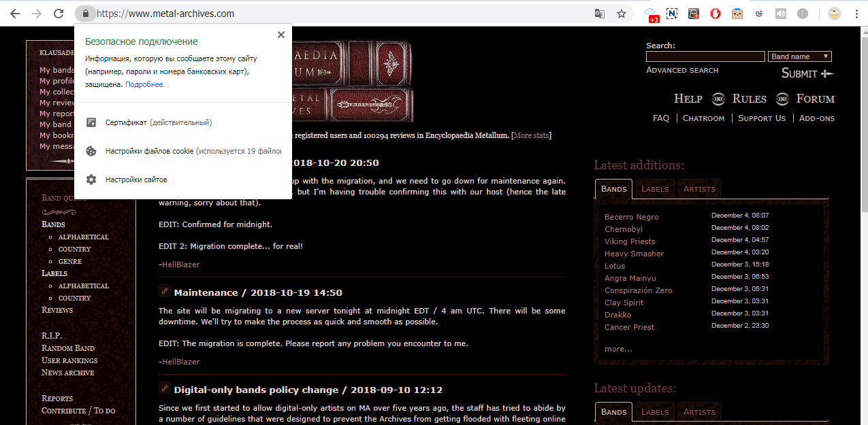Open Random Band in sidebar
The width and height of the screenshot is (868, 425).
68,348
